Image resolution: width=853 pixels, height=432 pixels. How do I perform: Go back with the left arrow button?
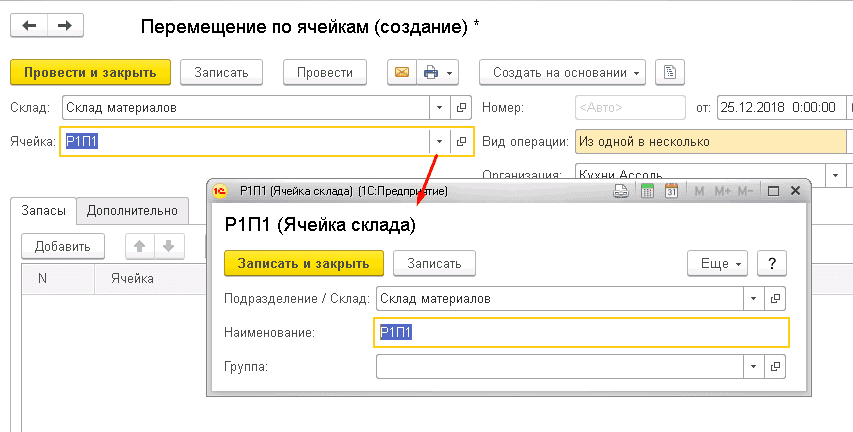[29, 26]
